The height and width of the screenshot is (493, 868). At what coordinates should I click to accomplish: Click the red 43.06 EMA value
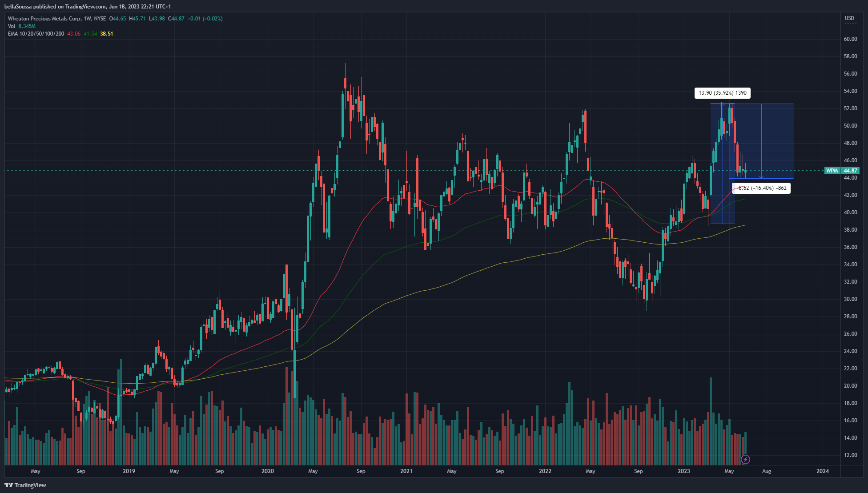coord(74,34)
